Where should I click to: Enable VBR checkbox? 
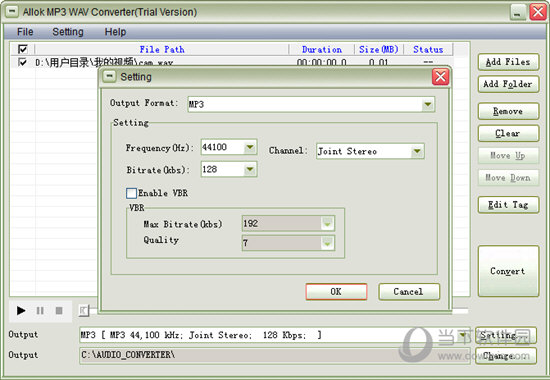tap(131, 193)
